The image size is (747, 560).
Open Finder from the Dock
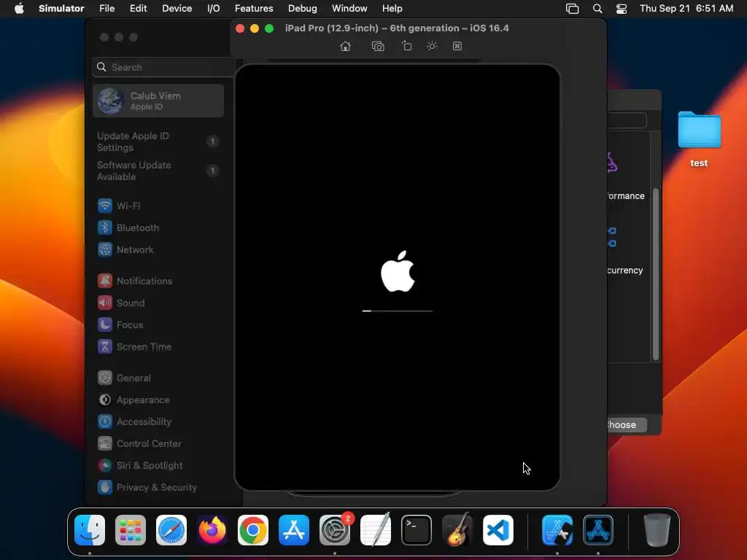[90, 530]
